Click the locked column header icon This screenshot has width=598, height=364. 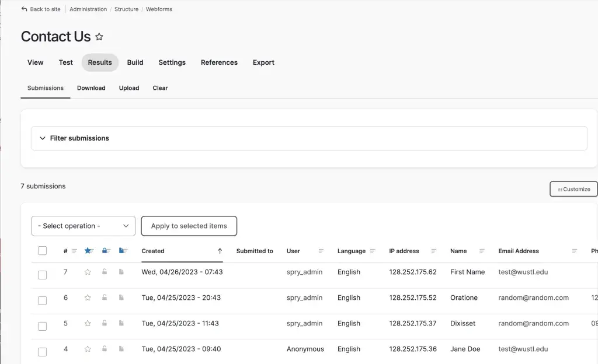pyautogui.click(x=106, y=251)
